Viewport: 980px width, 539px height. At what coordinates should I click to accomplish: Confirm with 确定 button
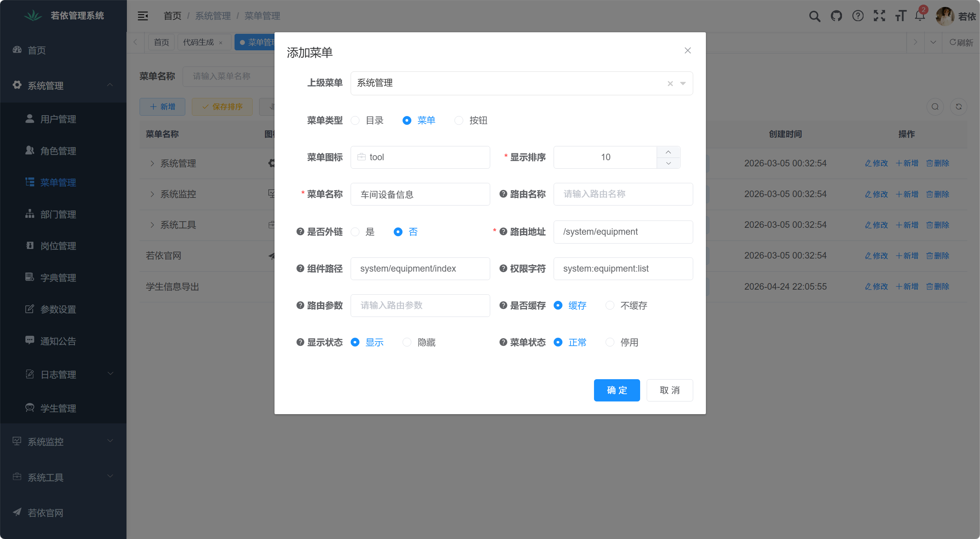tap(617, 390)
